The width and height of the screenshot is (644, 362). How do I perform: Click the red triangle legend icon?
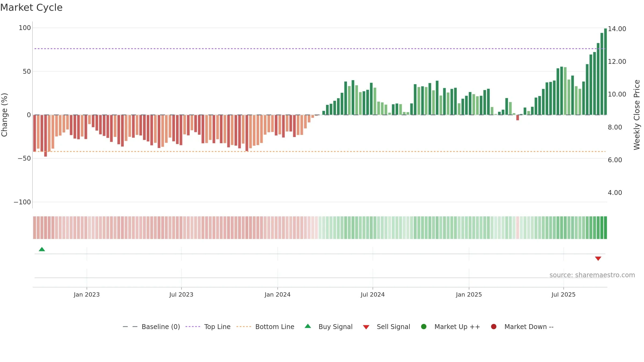(x=366, y=327)
